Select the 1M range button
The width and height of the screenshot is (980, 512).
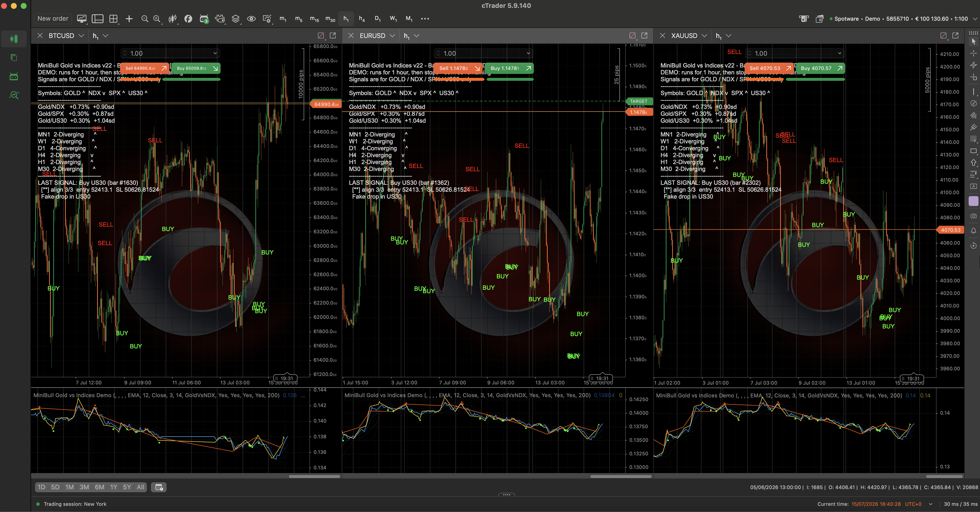(x=70, y=487)
